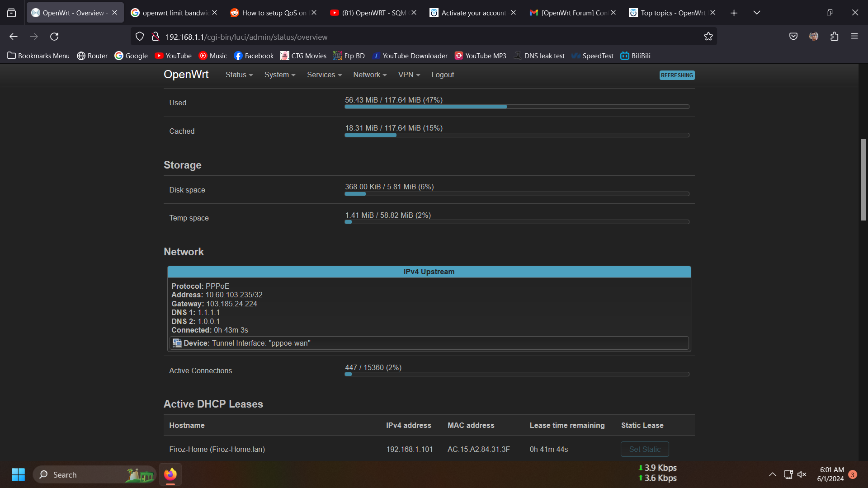Mute system volume in the tray

click(802, 474)
